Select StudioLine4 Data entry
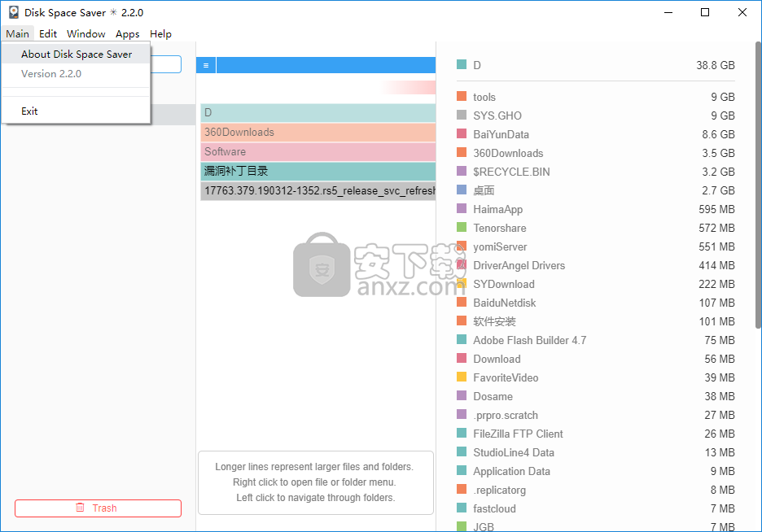The image size is (762, 532). [514, 453]
